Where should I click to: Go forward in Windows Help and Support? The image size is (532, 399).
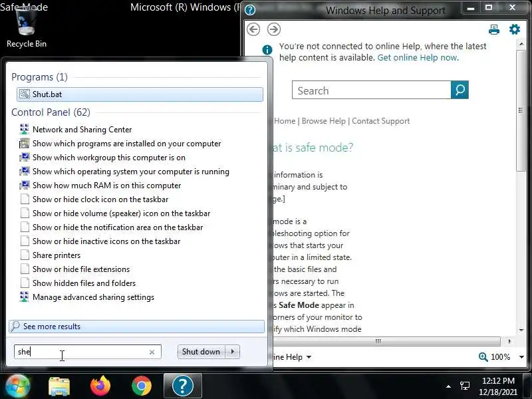pyautogui.click(x=274, y=29)
